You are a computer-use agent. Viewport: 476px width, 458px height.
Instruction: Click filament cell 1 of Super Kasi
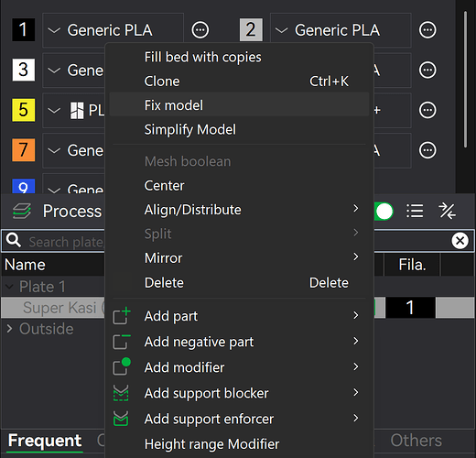[x=410, y=308]
